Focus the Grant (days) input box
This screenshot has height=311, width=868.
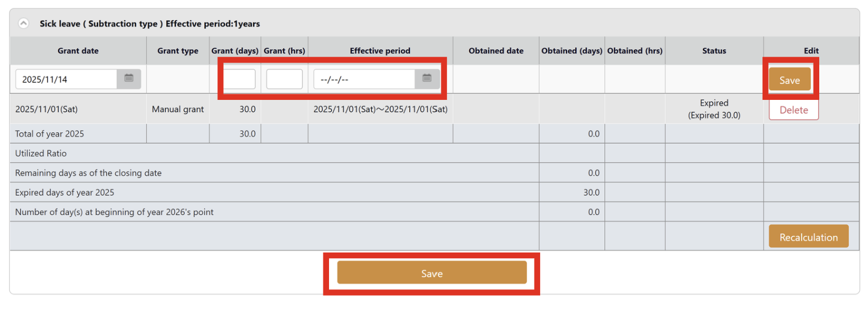[x=239, y=79]
